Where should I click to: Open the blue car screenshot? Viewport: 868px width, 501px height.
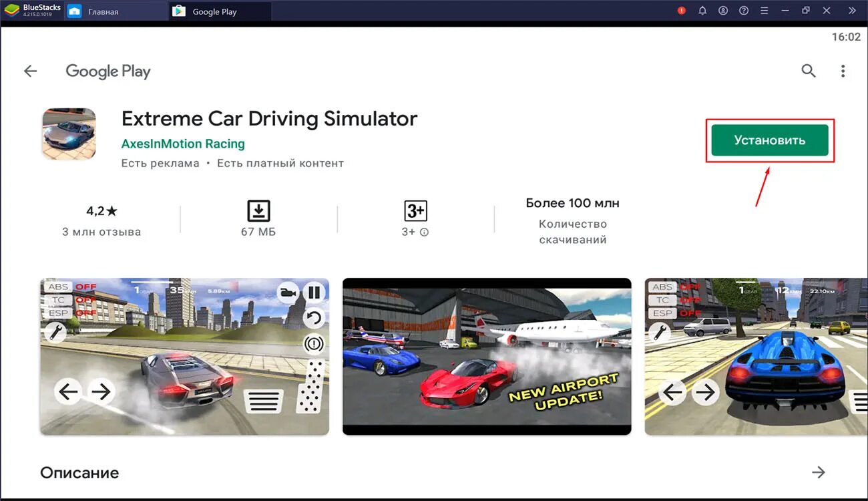coord(756,357)
